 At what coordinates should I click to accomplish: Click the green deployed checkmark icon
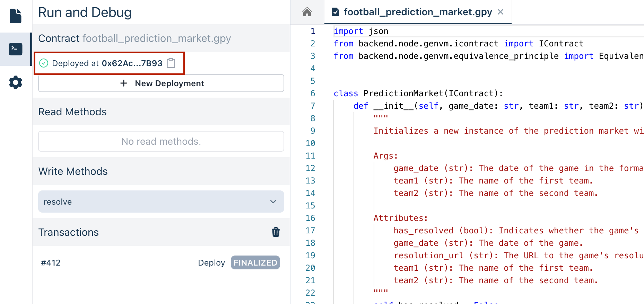[44, 63]
